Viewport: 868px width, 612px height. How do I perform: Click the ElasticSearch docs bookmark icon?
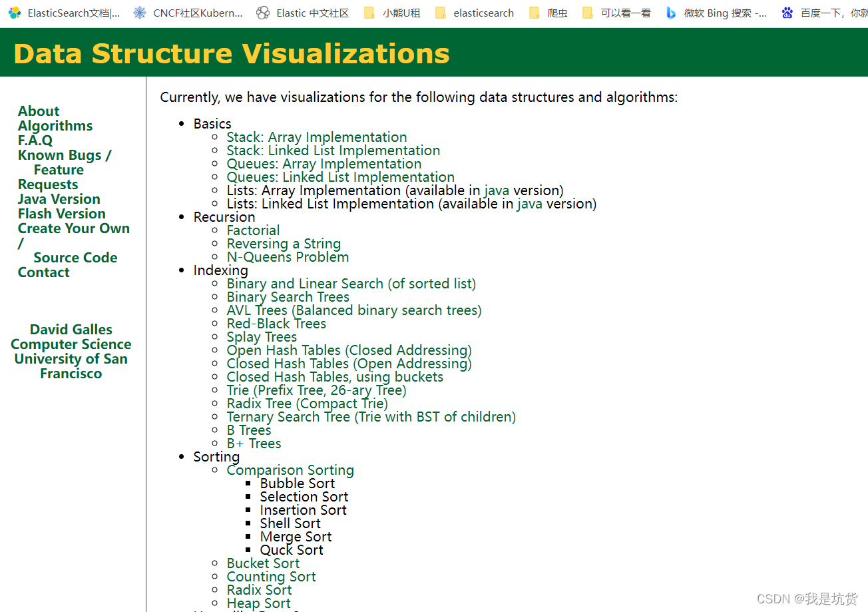pyautogui.click(x=15, y=13)
